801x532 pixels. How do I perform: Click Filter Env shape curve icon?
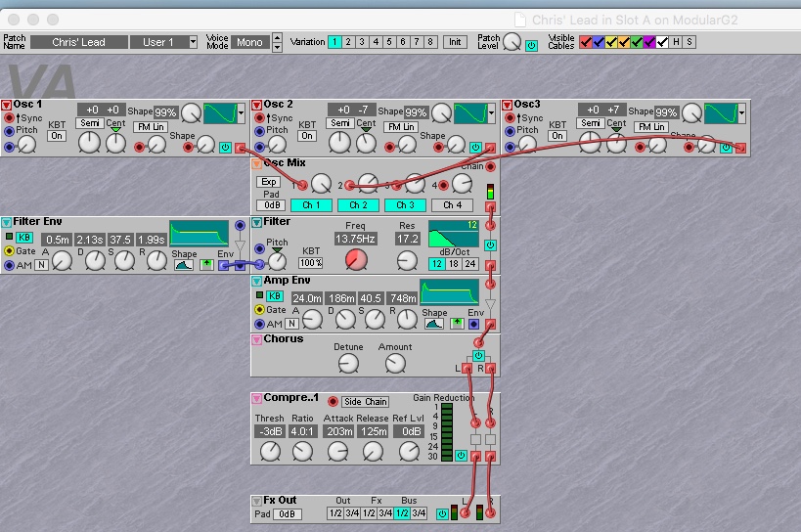tap(184, 264)
